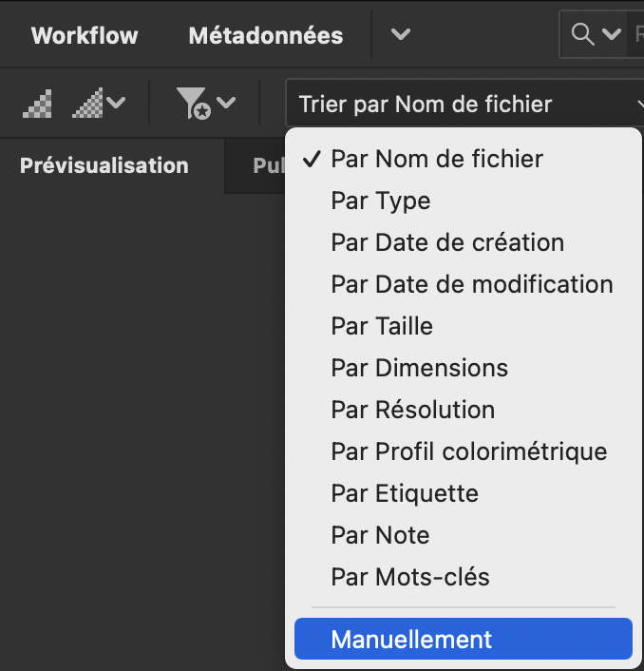The width and height of the screenshot is (644, 671).
Task: Select the checked Par Nom de fichier option
Action: (437, 159)
